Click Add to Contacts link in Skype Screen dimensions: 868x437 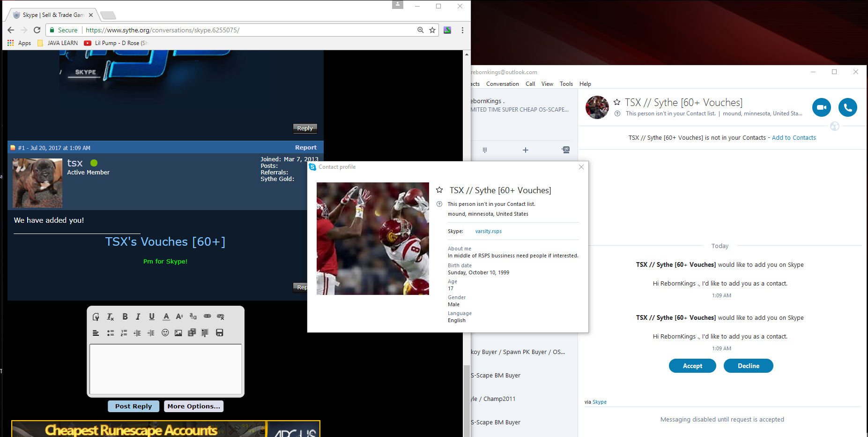794,137
